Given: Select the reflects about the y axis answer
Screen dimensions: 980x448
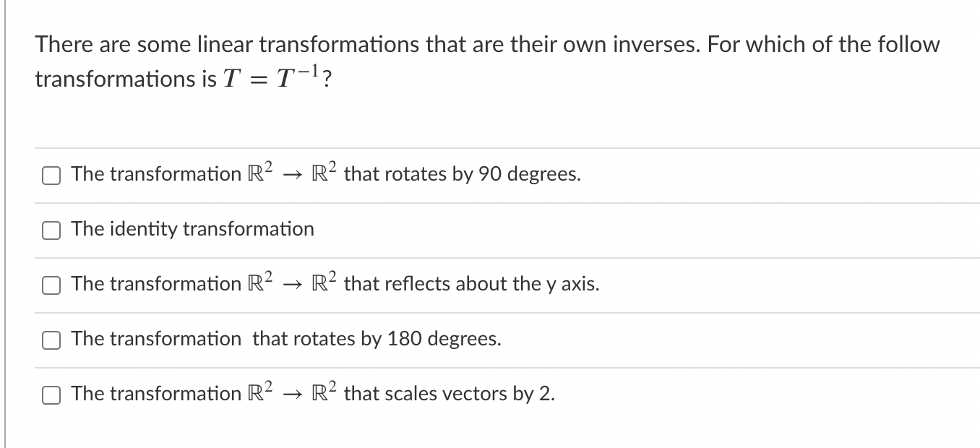Looking at the screenshot, I should pyautogui.click(x=335, y=283).
